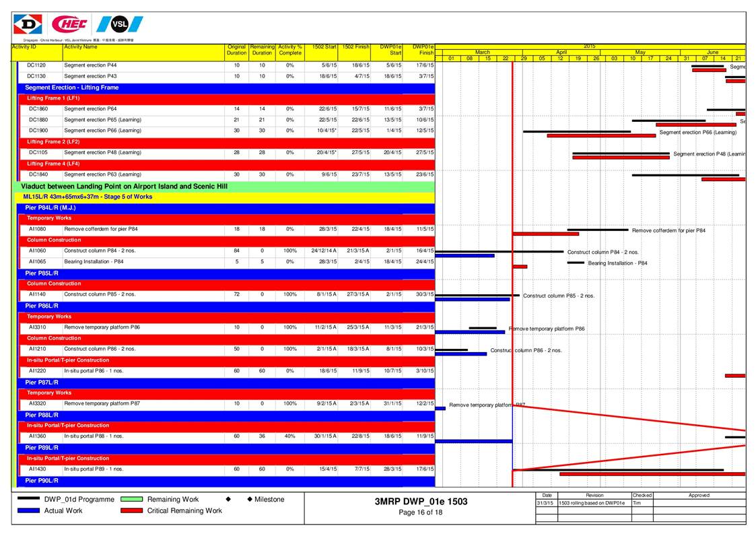Select activity ID AI1140
Screen dimensions: 756x534
point(37,294)
